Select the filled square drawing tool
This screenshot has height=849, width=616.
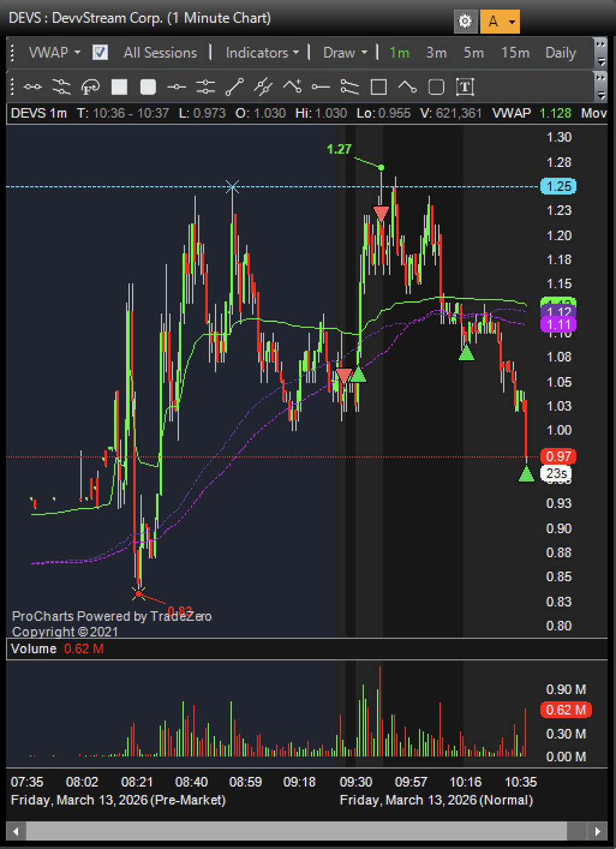tap(119, 87)
